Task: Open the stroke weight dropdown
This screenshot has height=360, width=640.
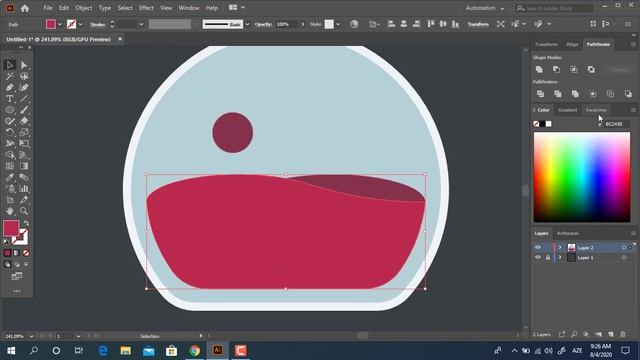Action: pyautogui.click(x=141, y=24)
